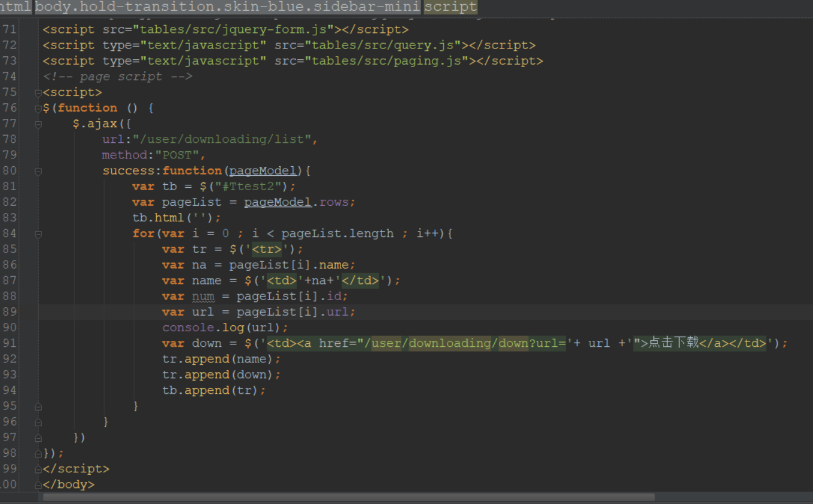Click the '<tr>' string on line 85

(266, 249)
